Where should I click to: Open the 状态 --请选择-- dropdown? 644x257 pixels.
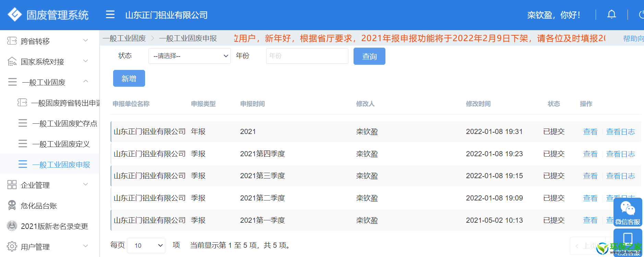pyautogui.click(x=189, y=56)
